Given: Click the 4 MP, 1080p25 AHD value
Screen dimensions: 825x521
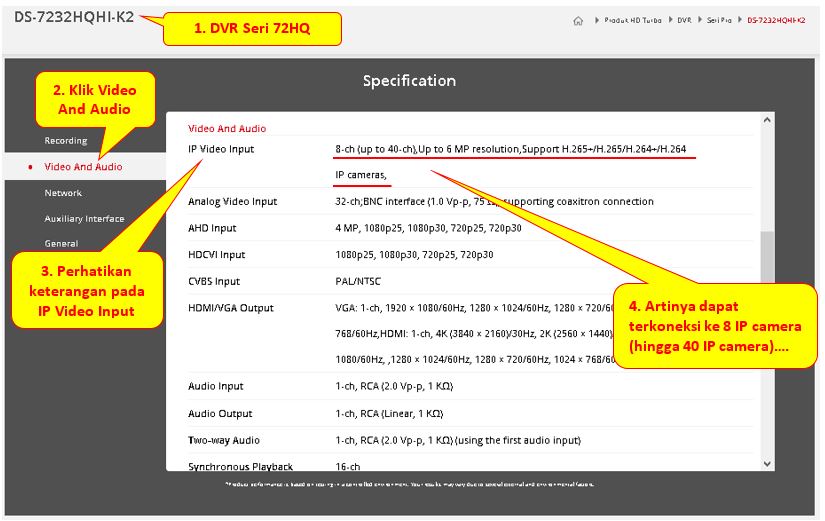Looking at the screenshot, I should click(428, 228).
